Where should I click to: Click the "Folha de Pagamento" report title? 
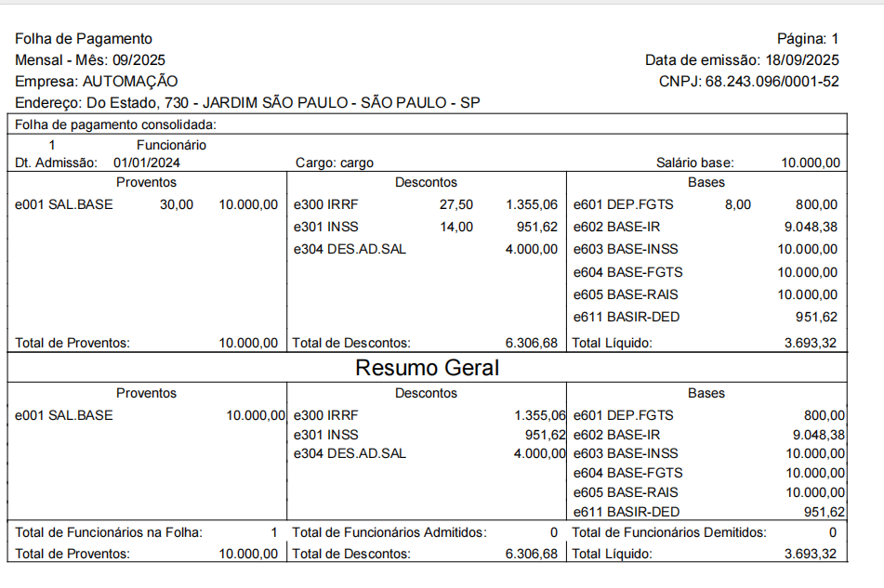(84, 39)
